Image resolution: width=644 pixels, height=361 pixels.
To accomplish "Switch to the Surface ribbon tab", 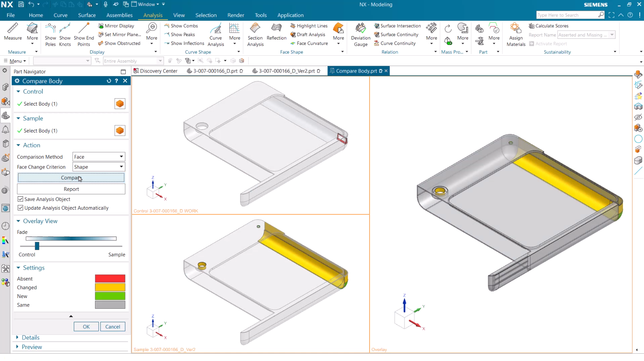I will click(87, 15).
